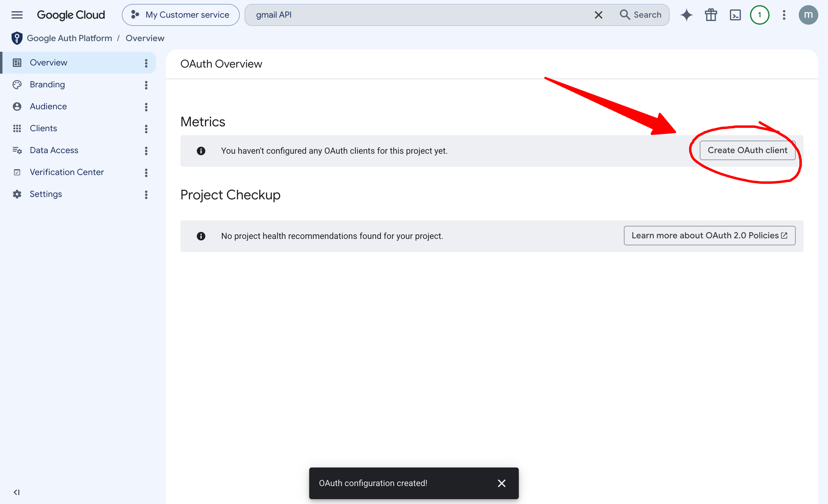828x504 pixels.
Task: Open the My Customer service project picker
Action: pyautogui.click(x=181, y=15)
